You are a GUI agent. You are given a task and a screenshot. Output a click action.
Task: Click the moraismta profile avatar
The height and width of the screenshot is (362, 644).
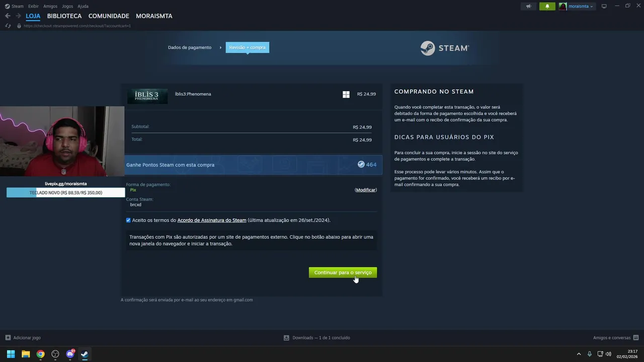pos(562,6)
